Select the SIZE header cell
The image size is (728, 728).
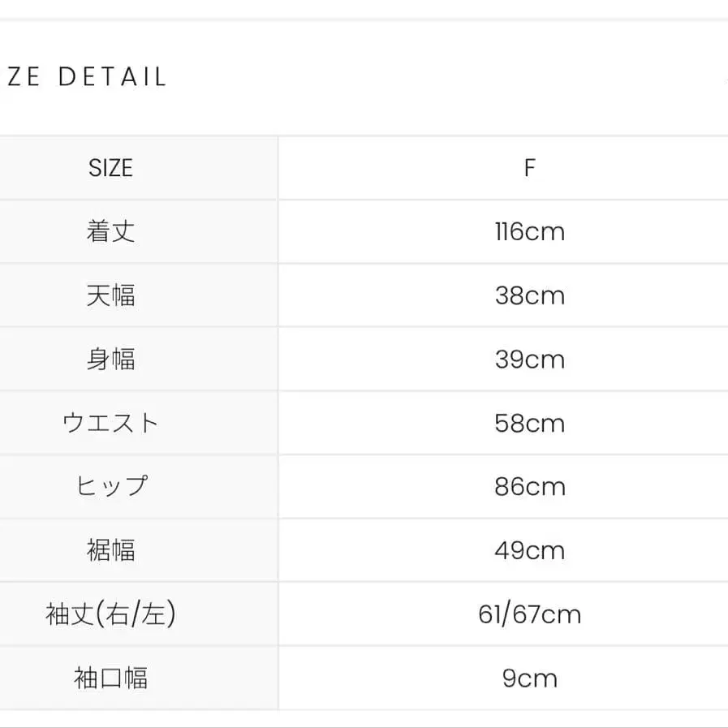(110, 168)
